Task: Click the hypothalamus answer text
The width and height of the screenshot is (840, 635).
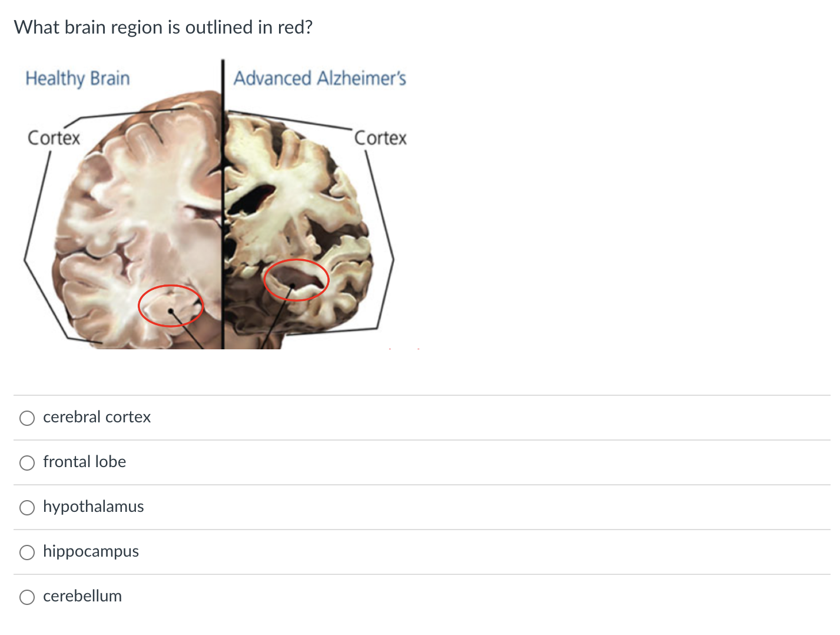Action: 94,507
